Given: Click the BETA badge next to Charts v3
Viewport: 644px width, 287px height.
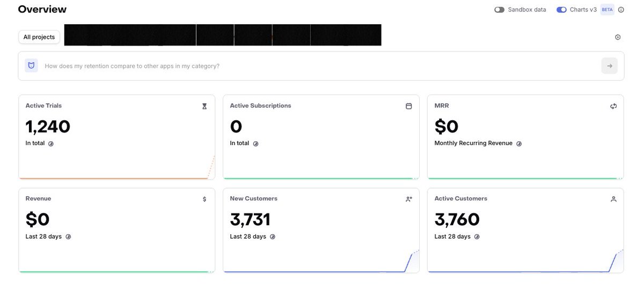Looking at the screenshot, I should tap(607, 10).
